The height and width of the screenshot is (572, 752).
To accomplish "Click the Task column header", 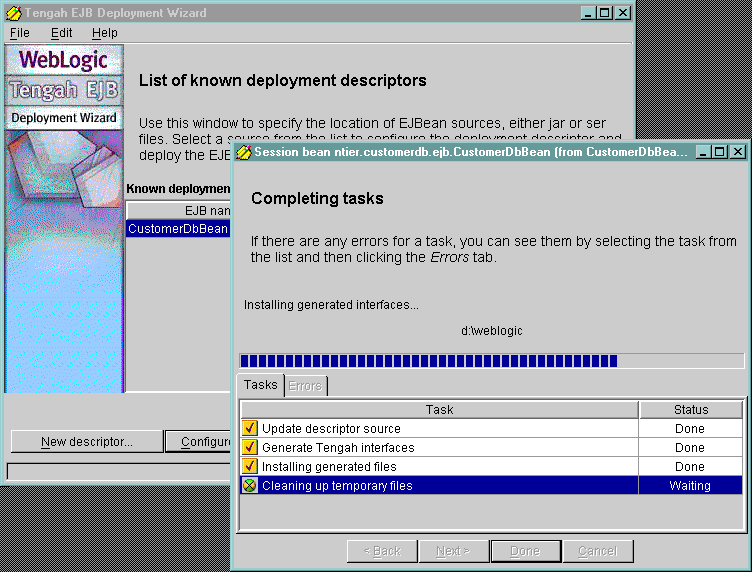I will coord(439,409).
